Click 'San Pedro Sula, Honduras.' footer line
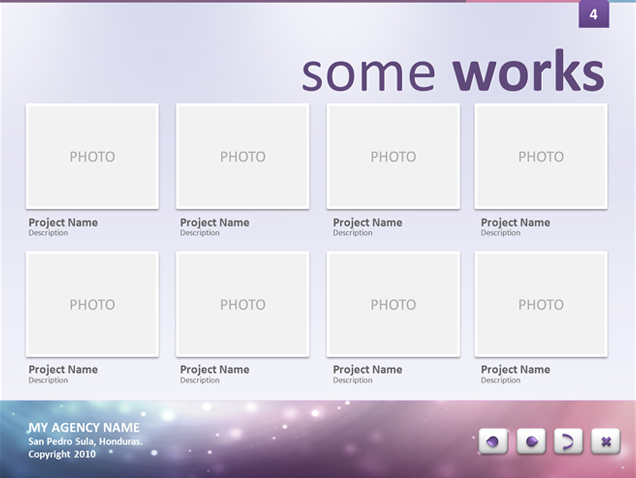Image resolution: width=636 pixels, height=478 pixels. [85, 441]
